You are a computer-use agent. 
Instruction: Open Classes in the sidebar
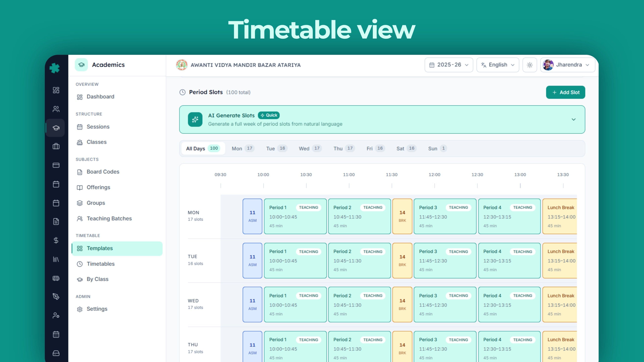coord(117,142)
